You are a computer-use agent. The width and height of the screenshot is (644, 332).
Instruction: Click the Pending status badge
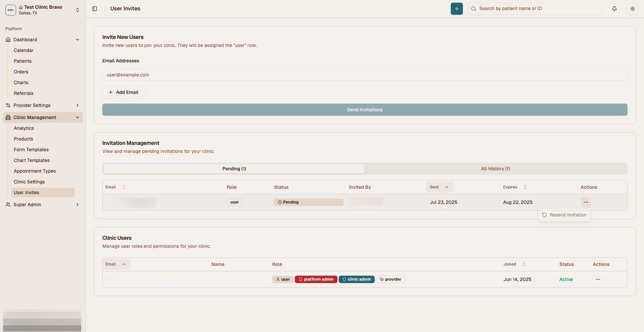[308, 202]
